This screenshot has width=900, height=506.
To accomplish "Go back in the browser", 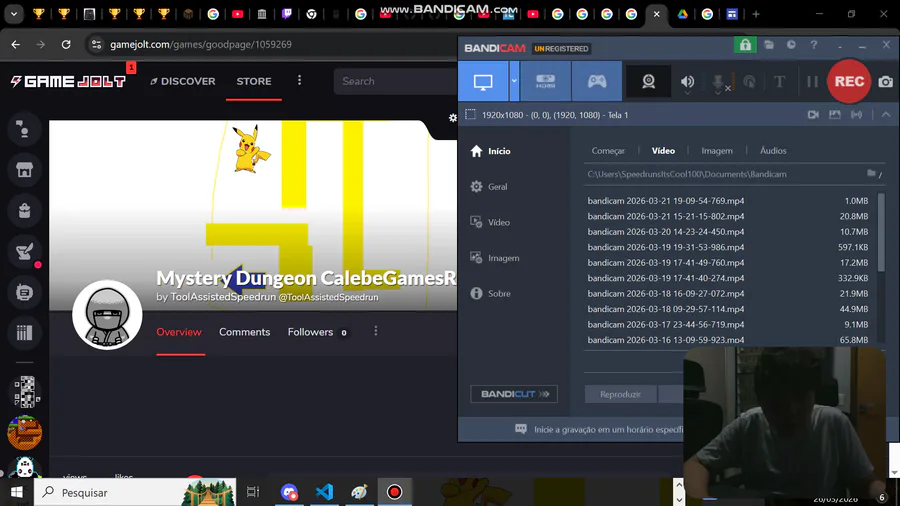I will pos(15,44).
